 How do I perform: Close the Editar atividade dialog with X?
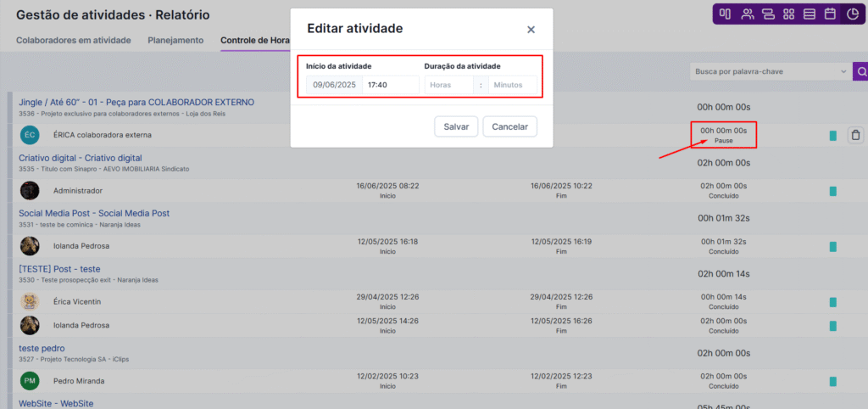coord(531,30)
